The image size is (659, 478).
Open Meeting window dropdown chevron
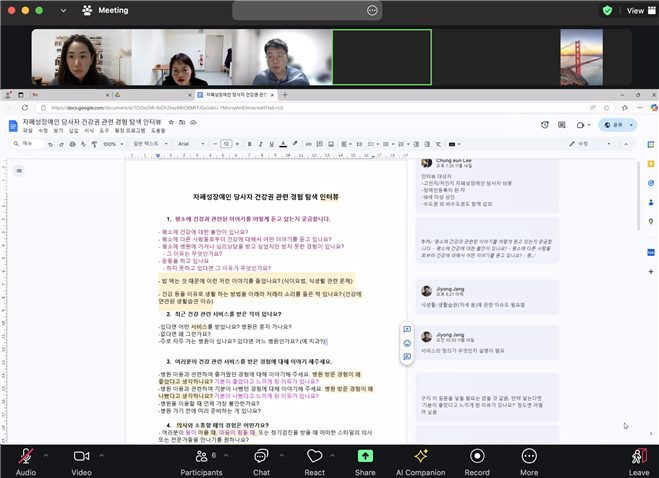click(63, 11)
